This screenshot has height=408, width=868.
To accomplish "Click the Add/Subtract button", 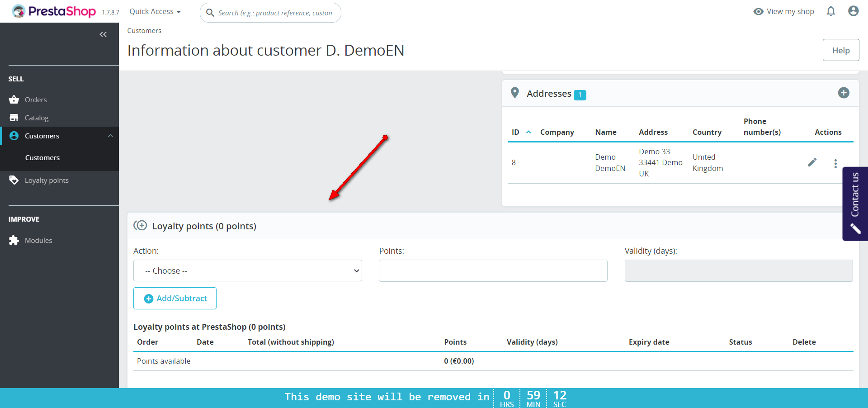I will click(175, 298).
